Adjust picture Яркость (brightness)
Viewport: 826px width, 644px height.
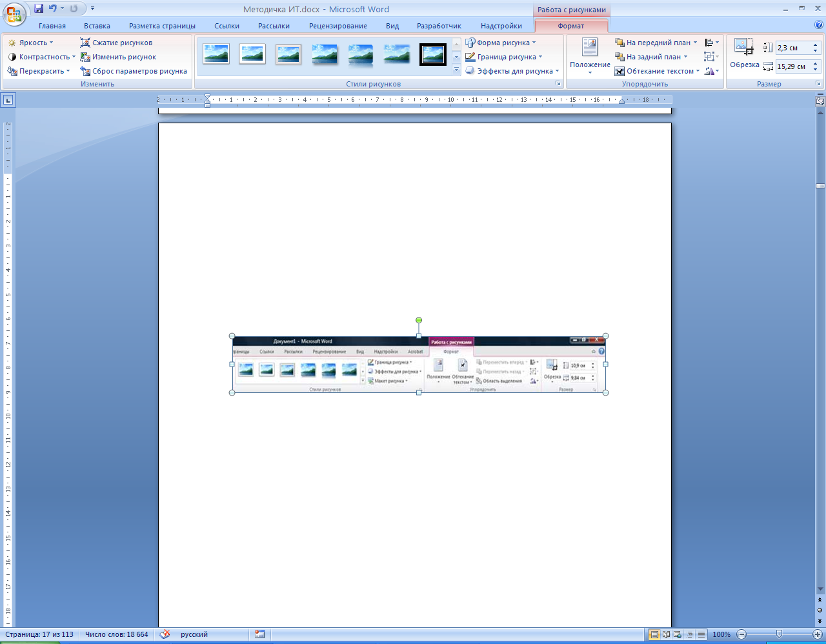coord(31,43)
